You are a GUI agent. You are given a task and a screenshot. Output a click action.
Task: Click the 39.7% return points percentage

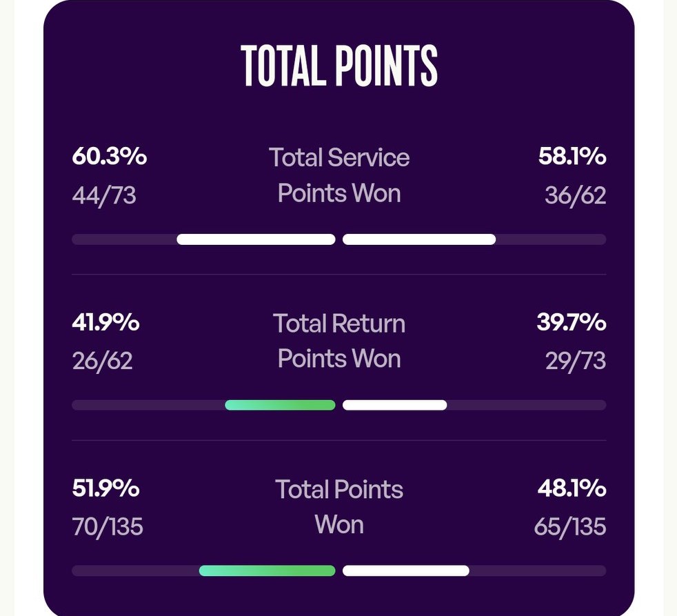[x=571, y=322]
